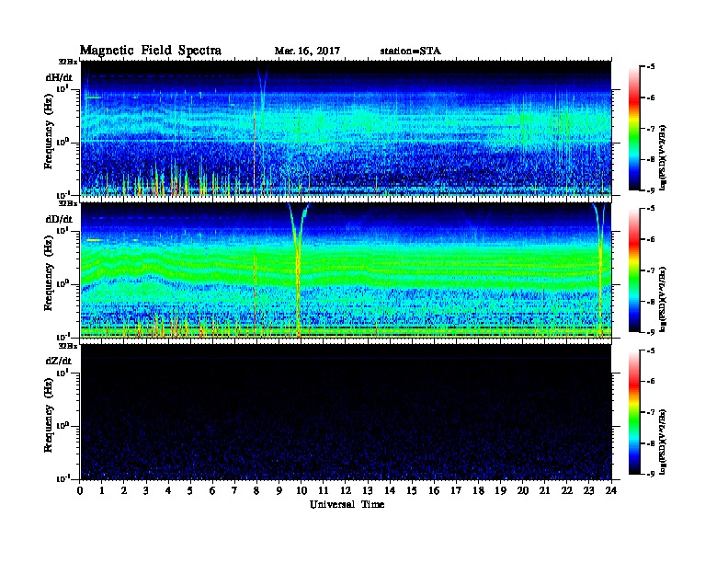Click the hour tick label "5"
Image resolution: width=728 pixels, height=563 pixels.
(x=190, y=490)
